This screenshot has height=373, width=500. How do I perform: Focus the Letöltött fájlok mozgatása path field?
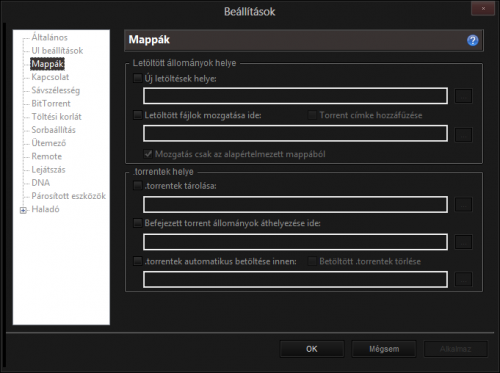pos(295,133)
